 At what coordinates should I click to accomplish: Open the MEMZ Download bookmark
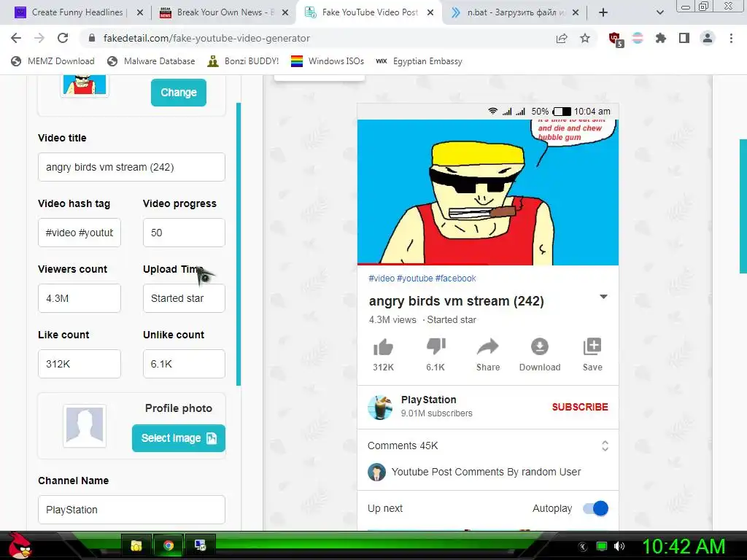point(53,61)
